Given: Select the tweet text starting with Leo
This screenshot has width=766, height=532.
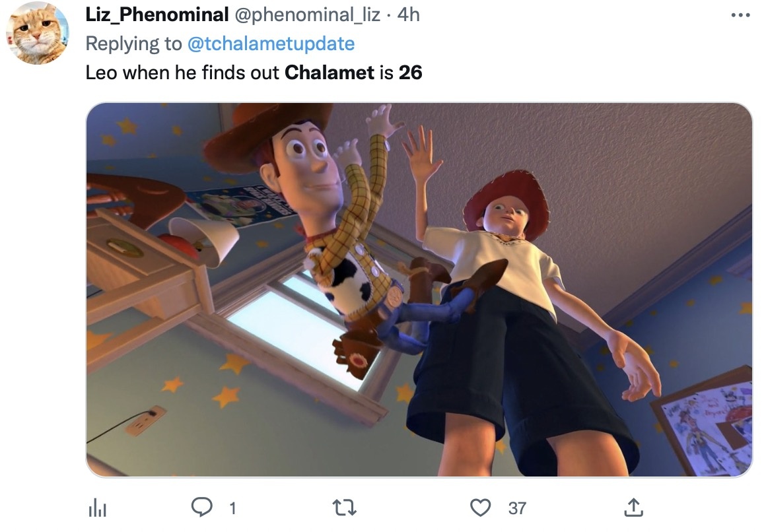Looking at the screenshot, I should pyautogui.click(x=254, y=73).
